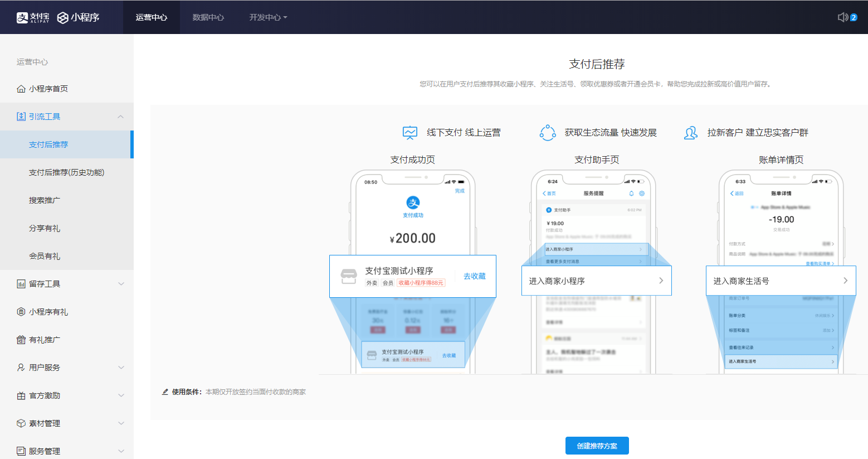868x459 pixels.
Task: Select 支付后推荐 in the sidebar
Action: (x=67, y=144)
